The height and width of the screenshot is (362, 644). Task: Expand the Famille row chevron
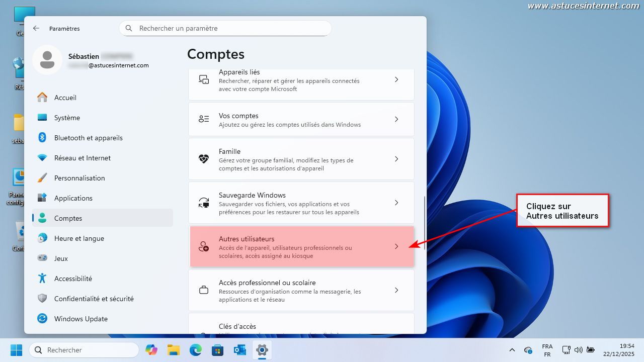[396, 159]
